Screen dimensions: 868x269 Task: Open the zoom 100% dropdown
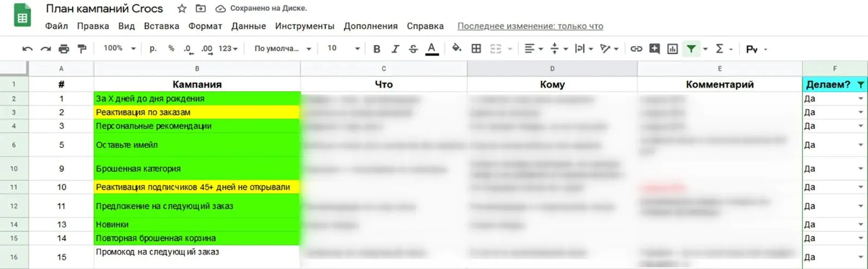[x=119, y=48]
